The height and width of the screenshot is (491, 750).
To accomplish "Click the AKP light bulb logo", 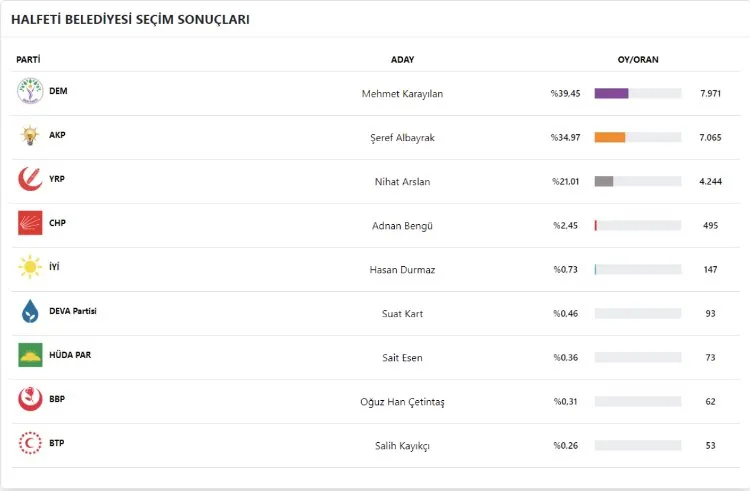I will [30, 136].
